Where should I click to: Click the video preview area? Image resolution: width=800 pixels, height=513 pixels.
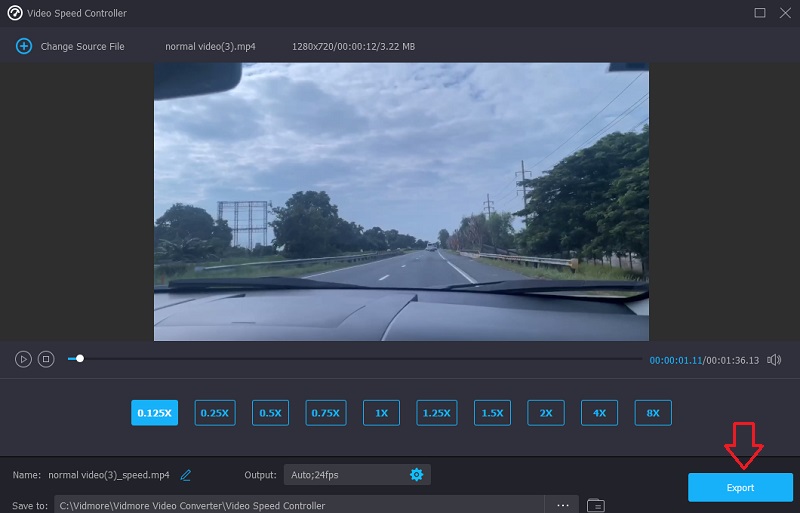point(401,201)
